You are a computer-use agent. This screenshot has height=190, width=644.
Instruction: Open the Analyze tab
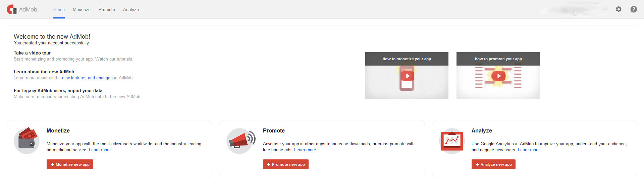coord(131,9)
